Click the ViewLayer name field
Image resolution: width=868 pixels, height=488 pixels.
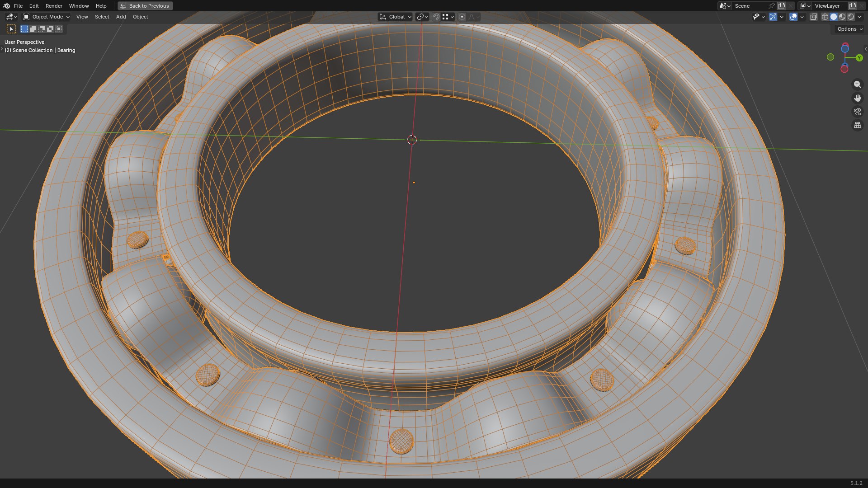pos(830,6)
